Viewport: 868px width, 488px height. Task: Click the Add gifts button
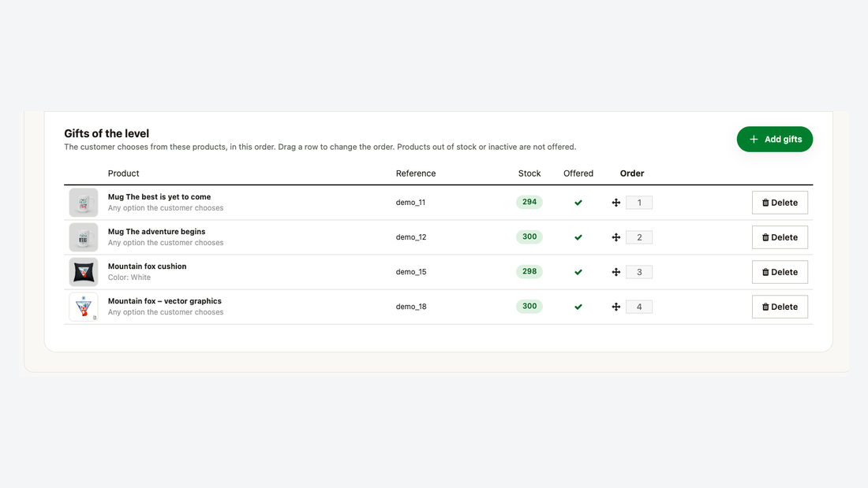coord(774,139)
